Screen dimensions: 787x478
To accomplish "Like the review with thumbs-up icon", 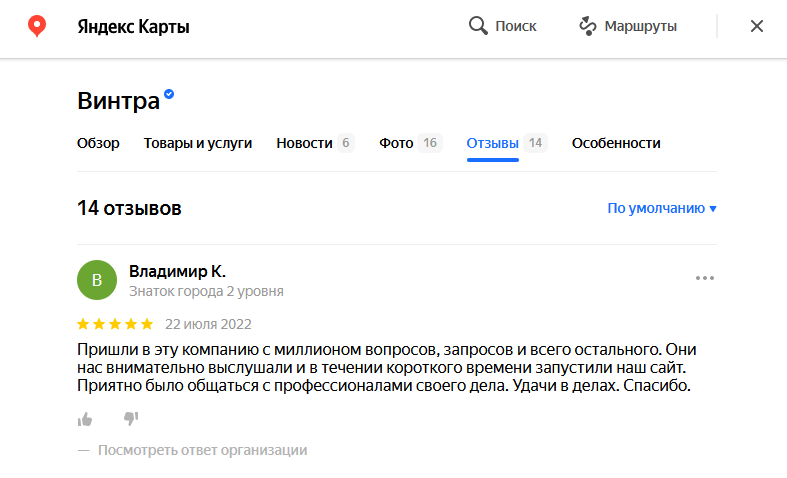I will [x=85, y=419].
